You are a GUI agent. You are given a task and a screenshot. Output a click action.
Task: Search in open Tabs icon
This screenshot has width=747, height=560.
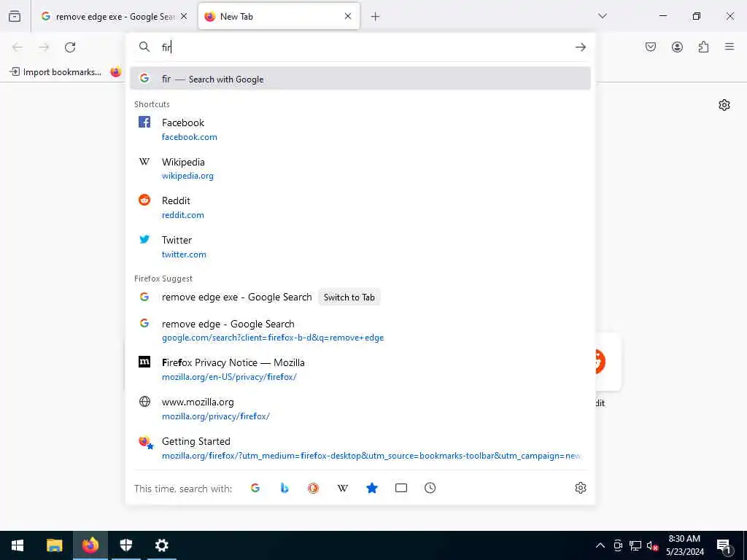pos(401,488)
